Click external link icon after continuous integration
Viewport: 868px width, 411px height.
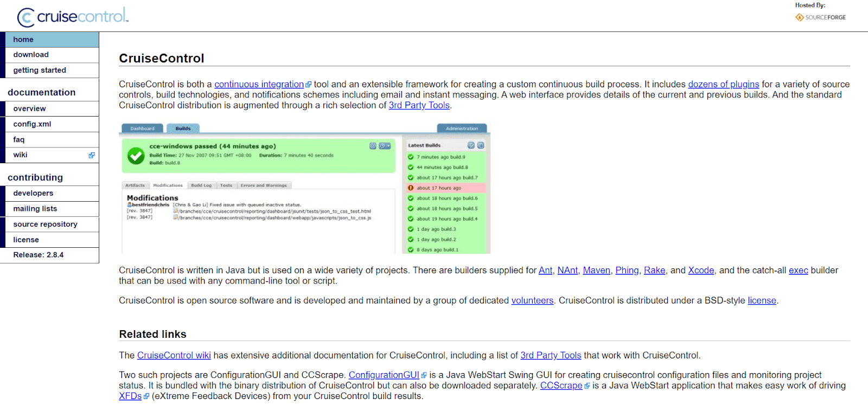point(309,85)
